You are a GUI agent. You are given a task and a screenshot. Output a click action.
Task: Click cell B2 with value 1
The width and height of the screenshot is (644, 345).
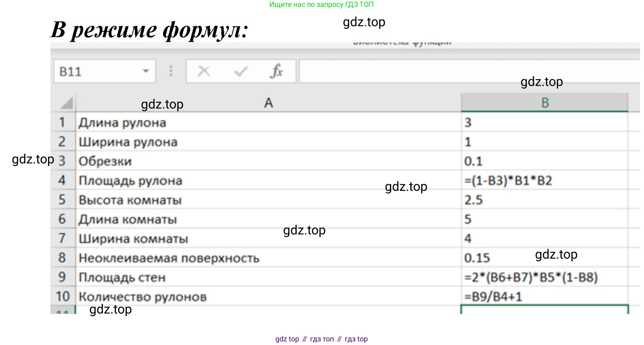[x=545, y=141]
